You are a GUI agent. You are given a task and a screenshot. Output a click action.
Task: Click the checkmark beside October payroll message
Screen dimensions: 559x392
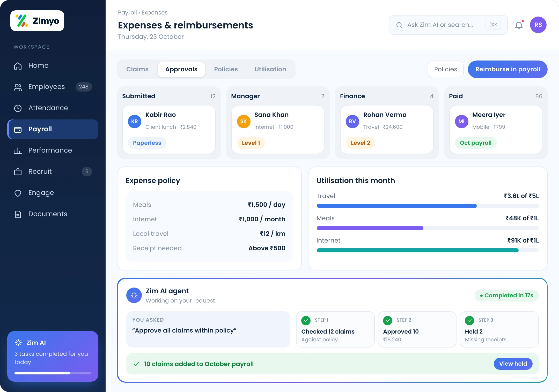click(136, 364)
